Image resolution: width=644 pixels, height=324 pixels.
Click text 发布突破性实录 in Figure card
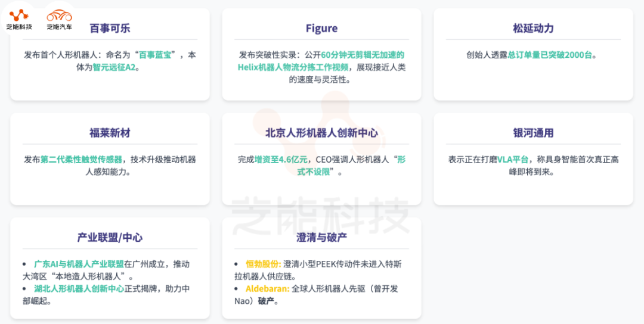268,55
